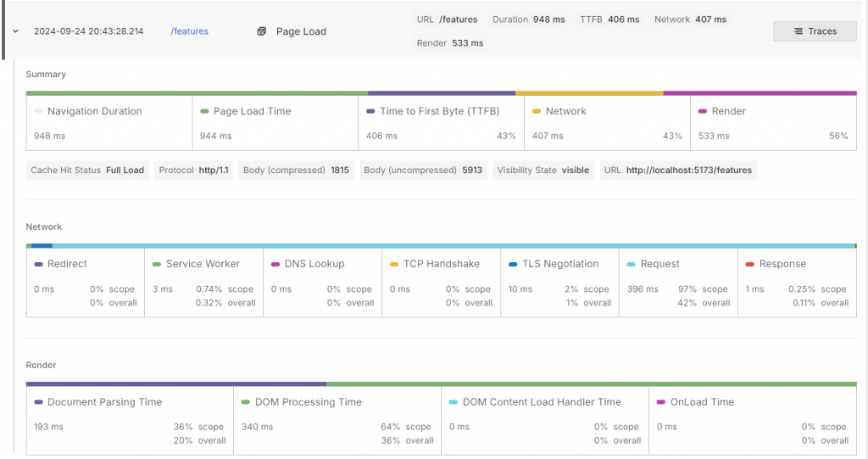868x459 pixels.
Task: Click the TLS Negotiation 10 ms value
Action: pos(520,289)
